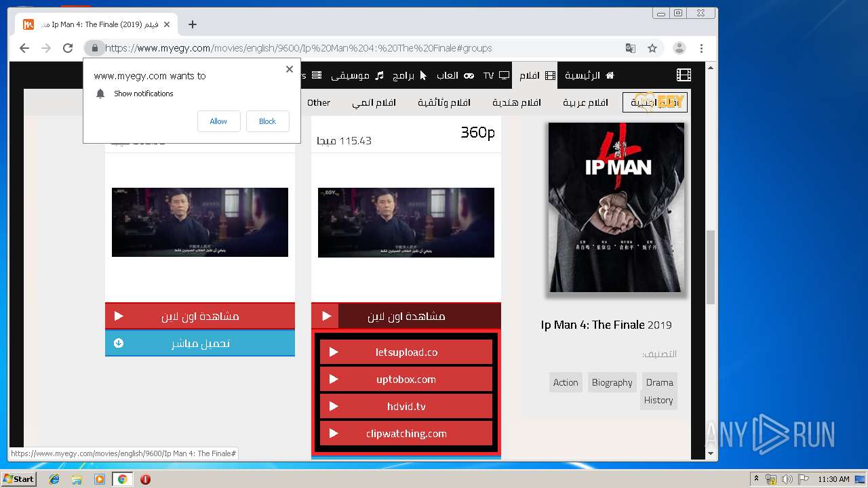Watch via clipwatching.com server
This screenshot has width=868, height=488.
coord(406,433)
